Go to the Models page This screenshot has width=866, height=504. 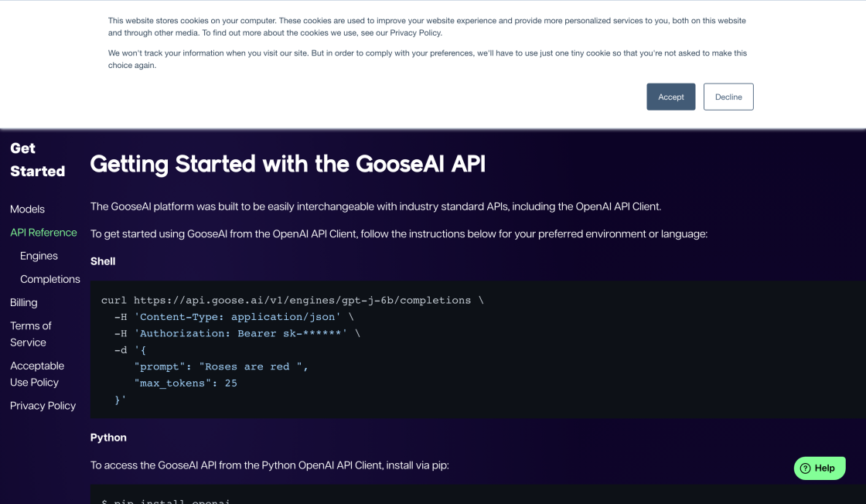pos(27,209)
